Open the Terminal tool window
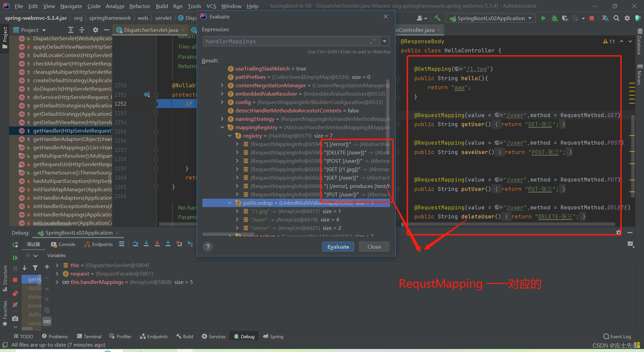Screen dimensions: 644x352 click(89, 337)
